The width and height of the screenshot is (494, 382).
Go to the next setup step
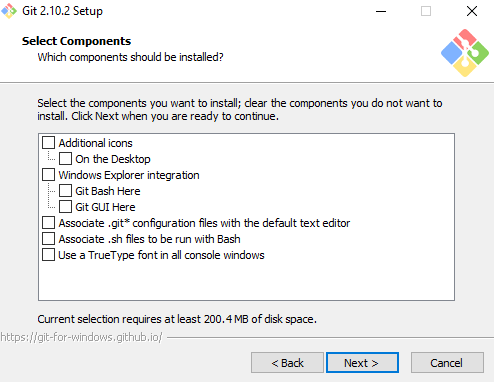pos(362,362)
